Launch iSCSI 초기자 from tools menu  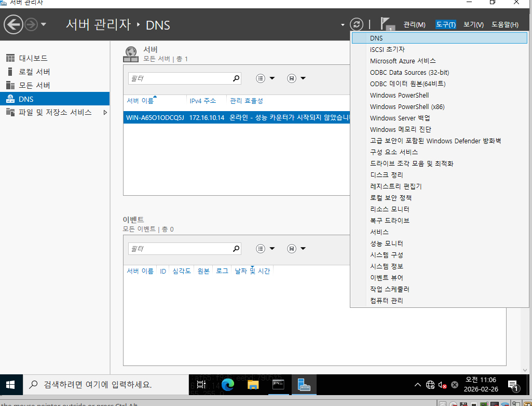(440, 49)
